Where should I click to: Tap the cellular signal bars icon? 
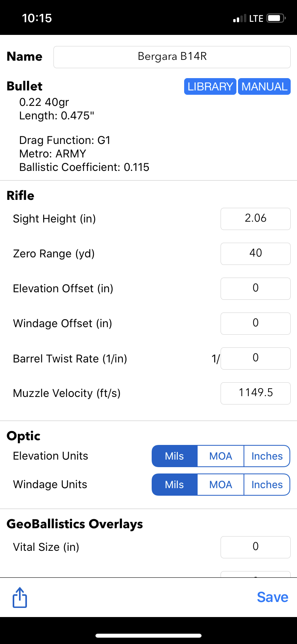(x=240, y=19)
